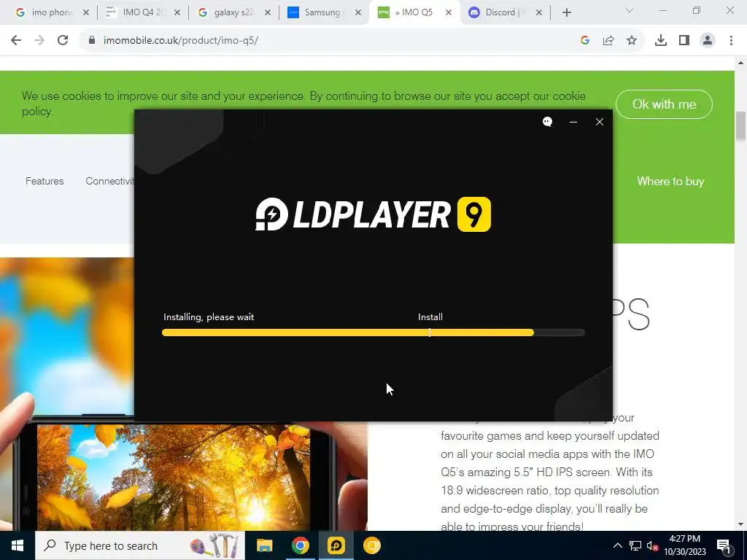Share this page via Chrome share icon
Screen dimensions: 747x560
coord(608,41)
